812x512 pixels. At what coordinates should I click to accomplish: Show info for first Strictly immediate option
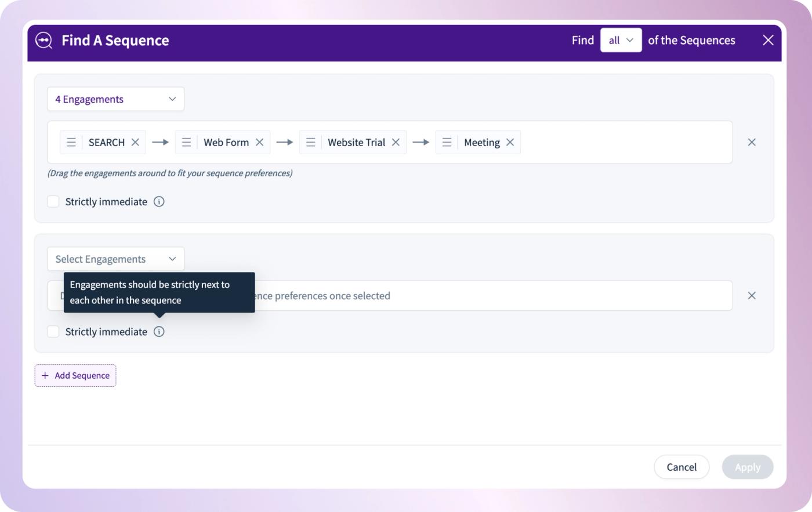pyautogui.click(x=159, y=202)
